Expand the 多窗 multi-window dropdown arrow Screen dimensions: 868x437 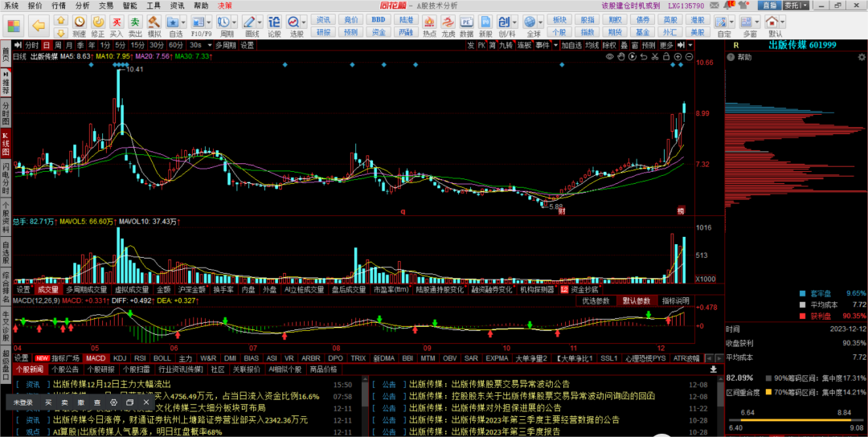(x=757, y=22)
